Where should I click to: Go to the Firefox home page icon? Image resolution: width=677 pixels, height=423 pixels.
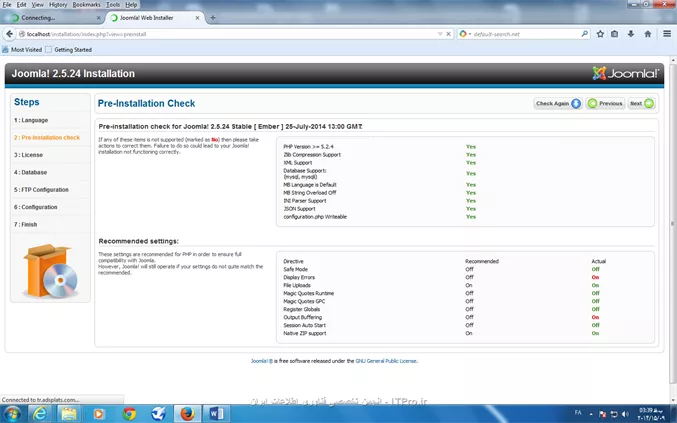tap(647, 34)
